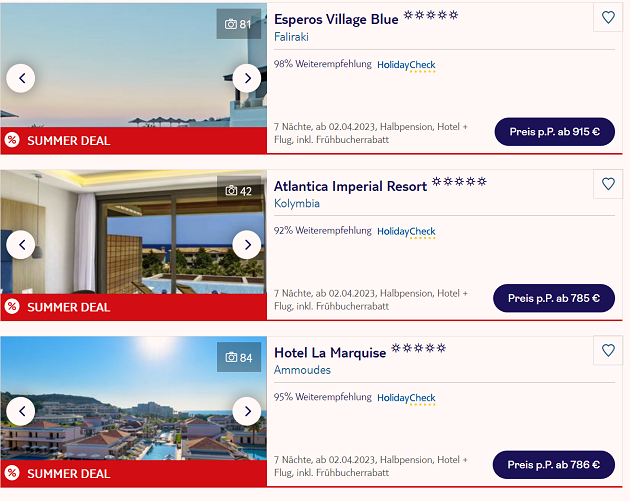
Task: Show previous photo of Hotel La Marquise
Action: coord(21,411)
